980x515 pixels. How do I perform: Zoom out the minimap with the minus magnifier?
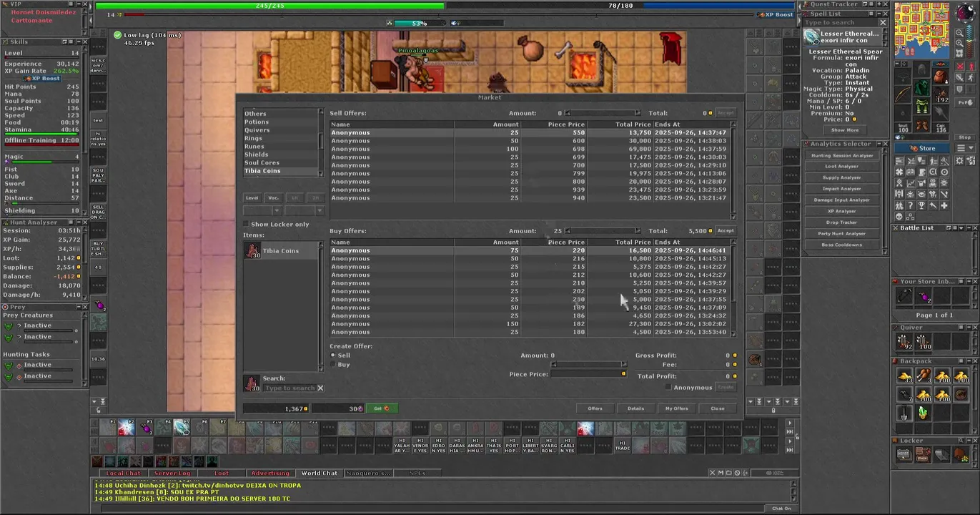coord(960,33)
